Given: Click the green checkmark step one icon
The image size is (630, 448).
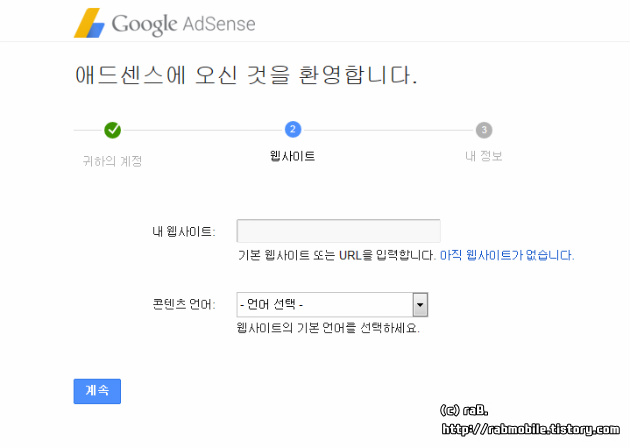Looking at the screenshot, I should 112,130.
